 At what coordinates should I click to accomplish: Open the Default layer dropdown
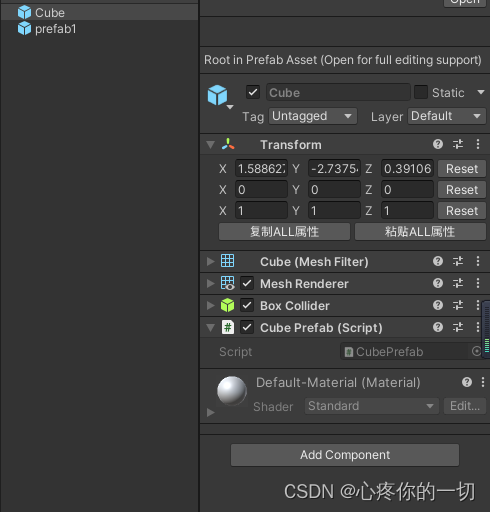tap(446, 116)
